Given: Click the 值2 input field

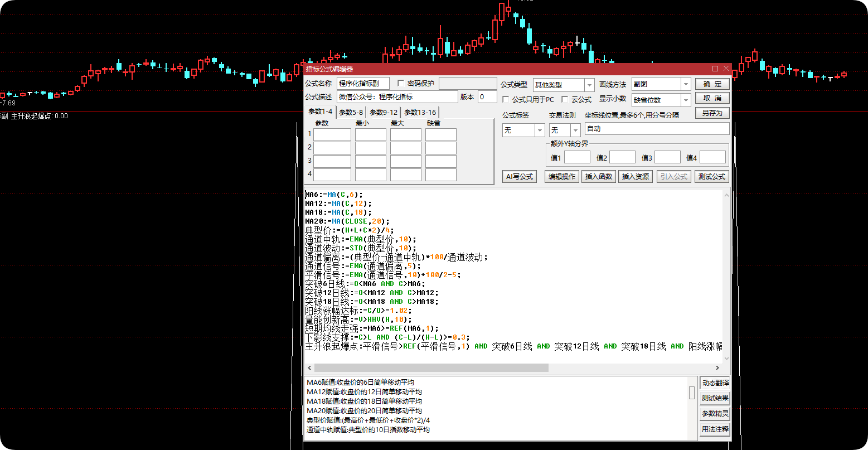Looking at the screenshot, I should tap(622, 157).
